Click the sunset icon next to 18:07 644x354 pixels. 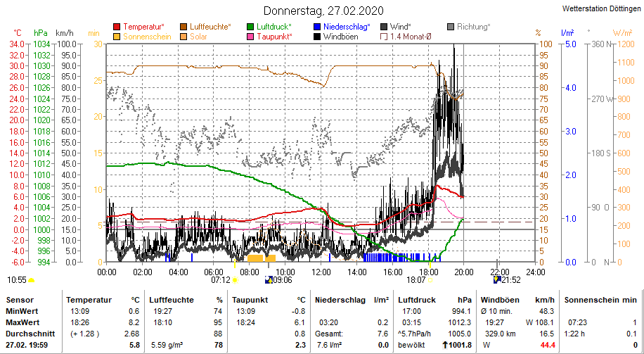tap(431, 280)
